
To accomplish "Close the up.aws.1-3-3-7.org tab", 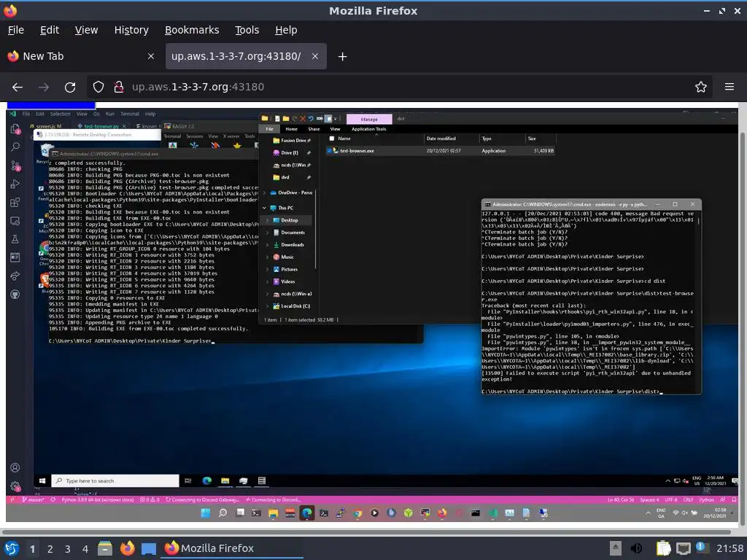I will tap(315, 56).
